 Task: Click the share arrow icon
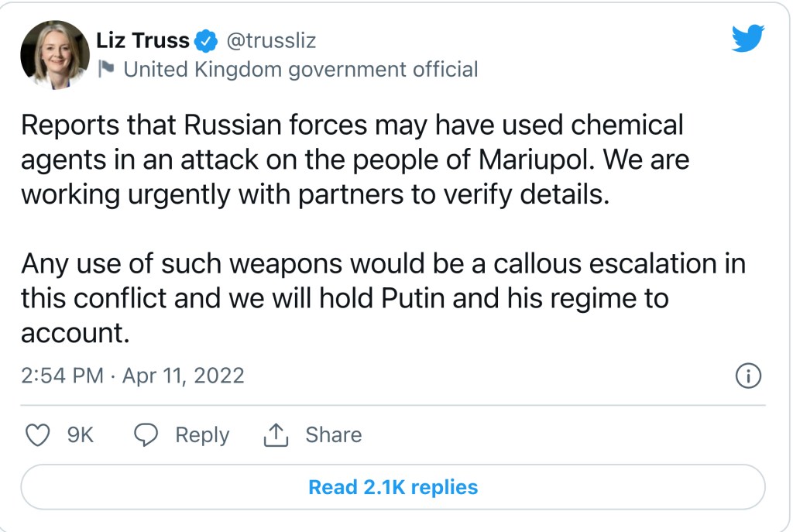coord(276,436)
